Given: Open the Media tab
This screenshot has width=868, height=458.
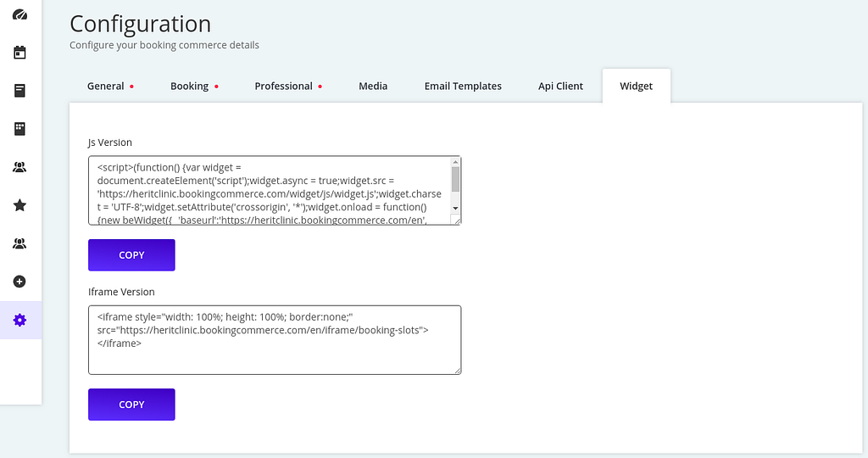Looking at the screenshot, I should pyautogui.click(x=373, y=86).
